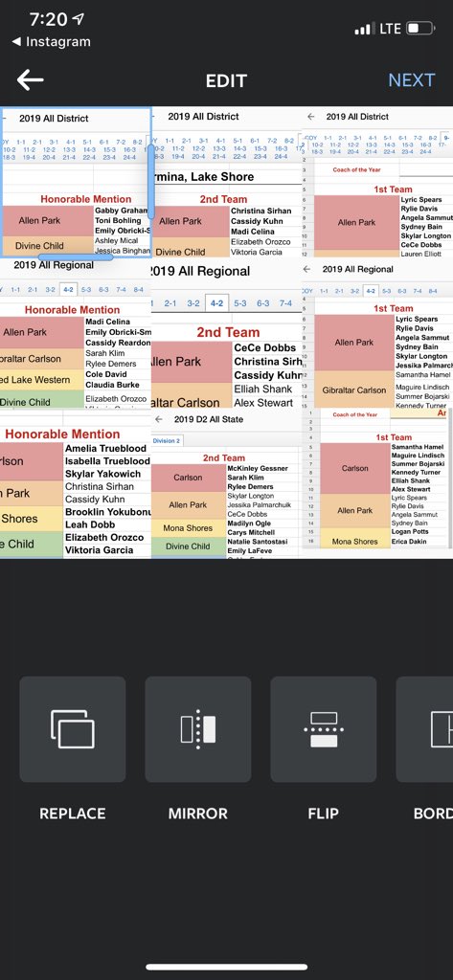Image resolution: width=453 pixels, height=980 pixels.
Task: Select the photo listing Amelia Trueblood
Action: (x=76, y=483)
